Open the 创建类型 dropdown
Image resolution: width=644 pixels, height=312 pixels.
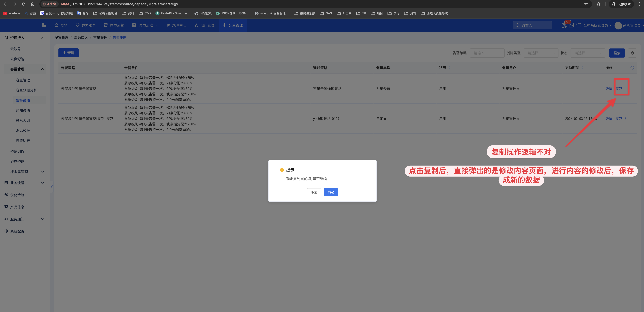point(541,53)
